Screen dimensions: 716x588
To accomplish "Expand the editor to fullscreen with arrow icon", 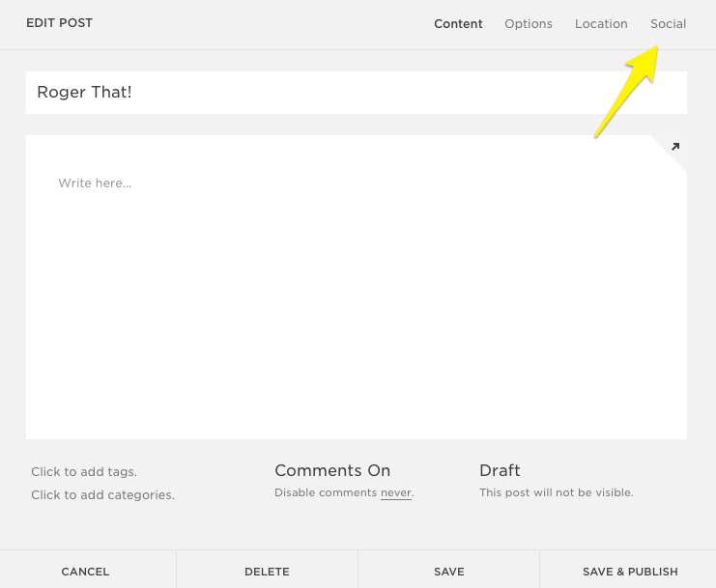I will [x=674, y=147].
